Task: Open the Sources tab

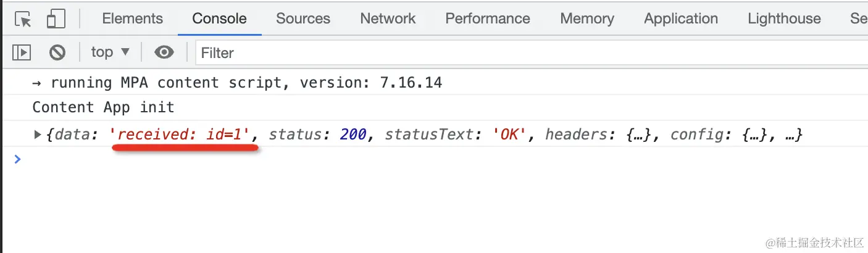Action: coord(303,19)
